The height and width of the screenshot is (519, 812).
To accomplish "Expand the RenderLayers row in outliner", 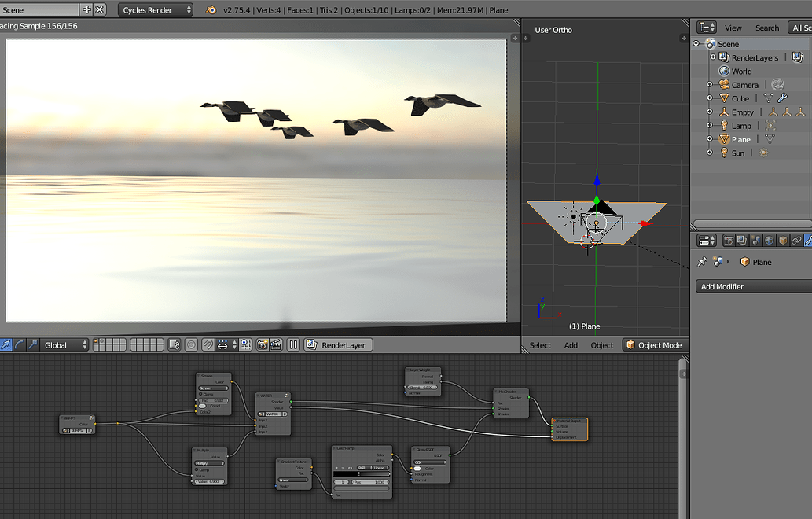I will (713, 57).
